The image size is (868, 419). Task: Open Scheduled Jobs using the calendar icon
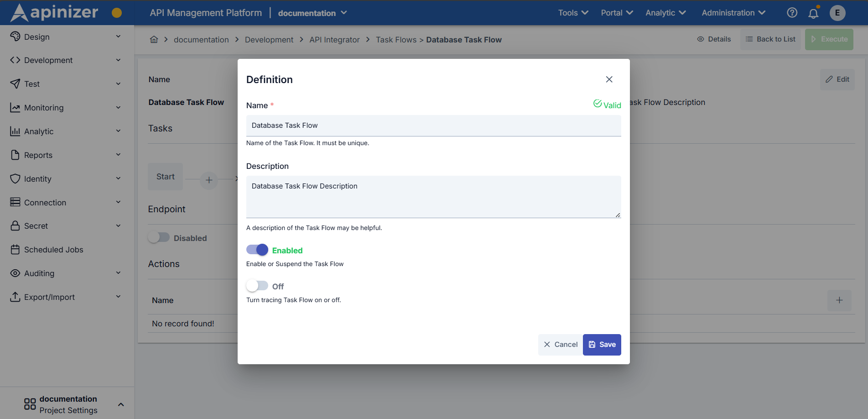point(16,249)
